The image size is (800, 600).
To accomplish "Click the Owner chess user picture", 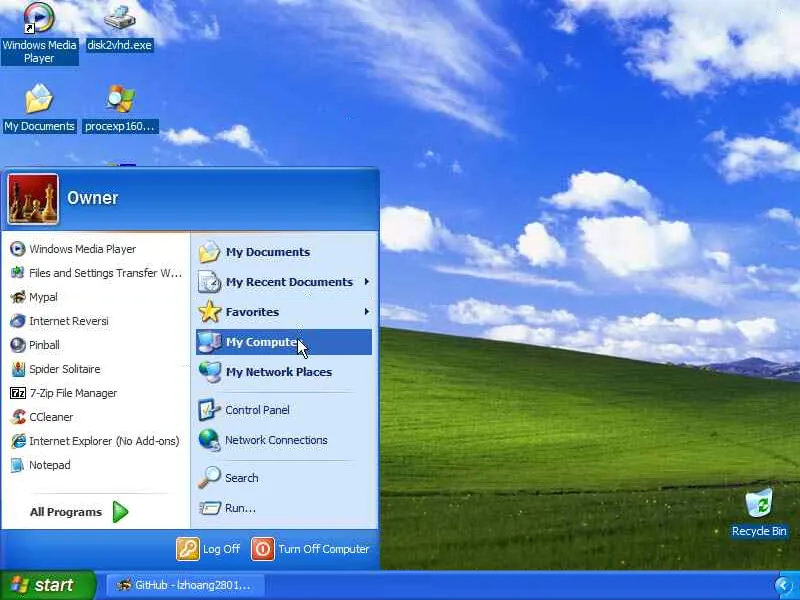I will [x=33, y=199].
